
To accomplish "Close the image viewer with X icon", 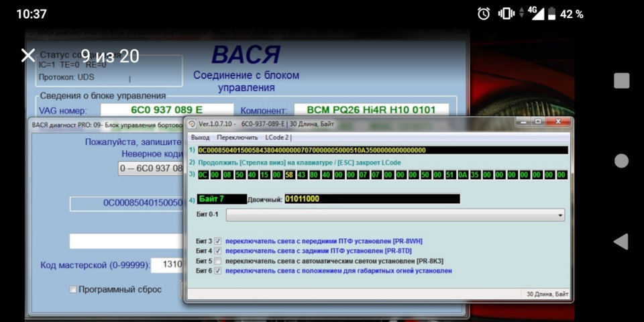I will (x=28, y=56).
